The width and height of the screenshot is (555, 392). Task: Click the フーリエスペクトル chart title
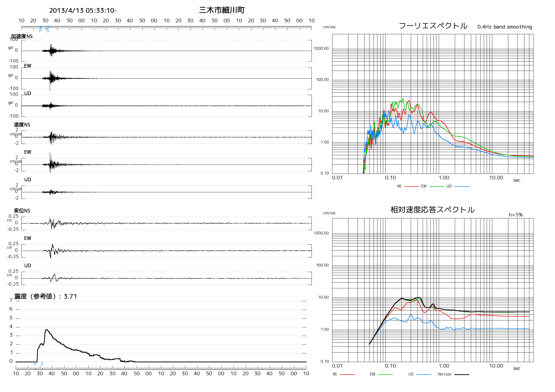pos(433,26)
